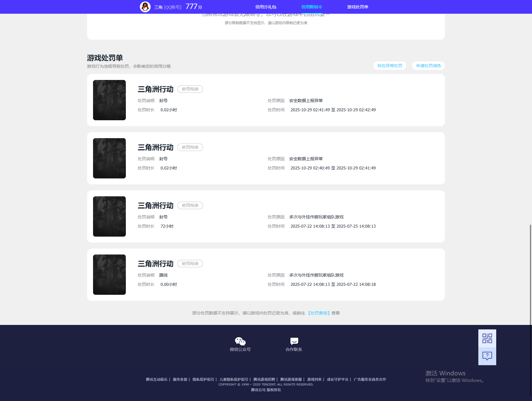Switch to the 信用限制令 tab
Viewport: 532px width, 401px height.
tap(312, 7)
